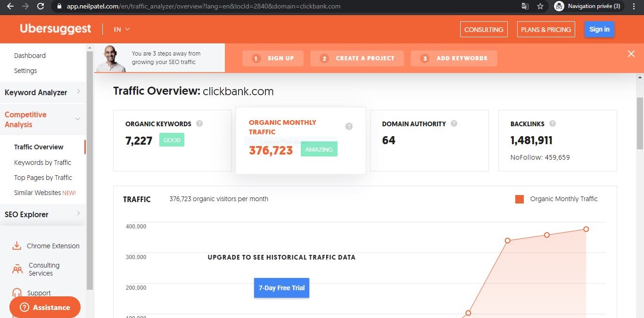644x318 pixels.
Task: Click the main page vertical scrollbar
Action: point(640,123)
